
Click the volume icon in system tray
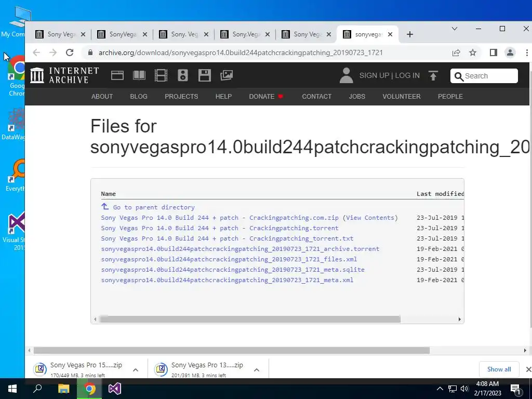click(x=464, y=389)
